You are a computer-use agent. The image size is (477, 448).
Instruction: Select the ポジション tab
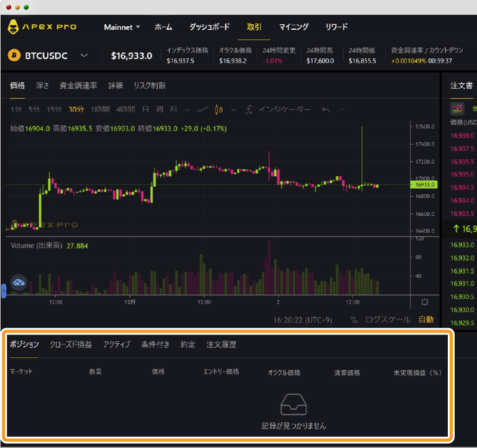(x=24, y=344)
